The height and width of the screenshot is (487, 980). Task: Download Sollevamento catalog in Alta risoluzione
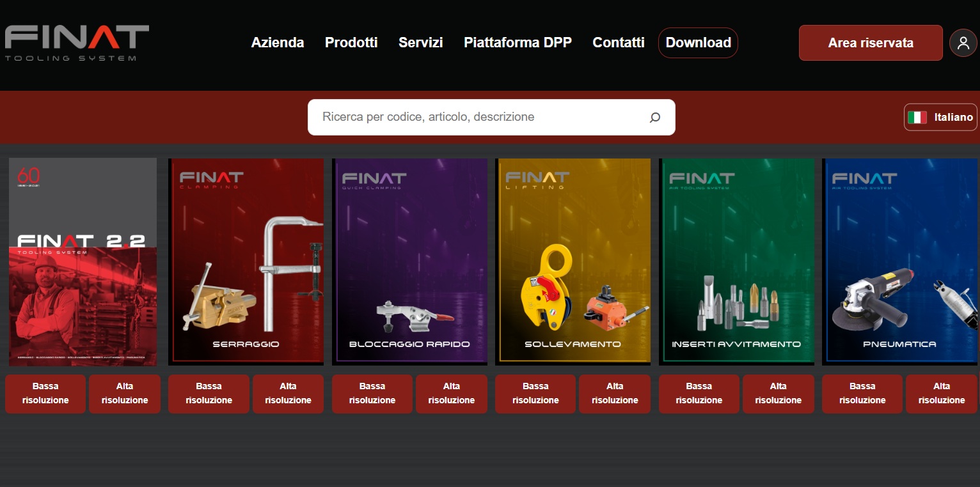coord(615,394)
